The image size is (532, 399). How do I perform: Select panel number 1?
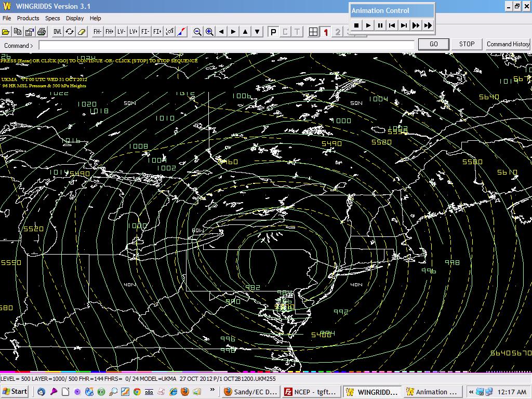coord(325,32)
